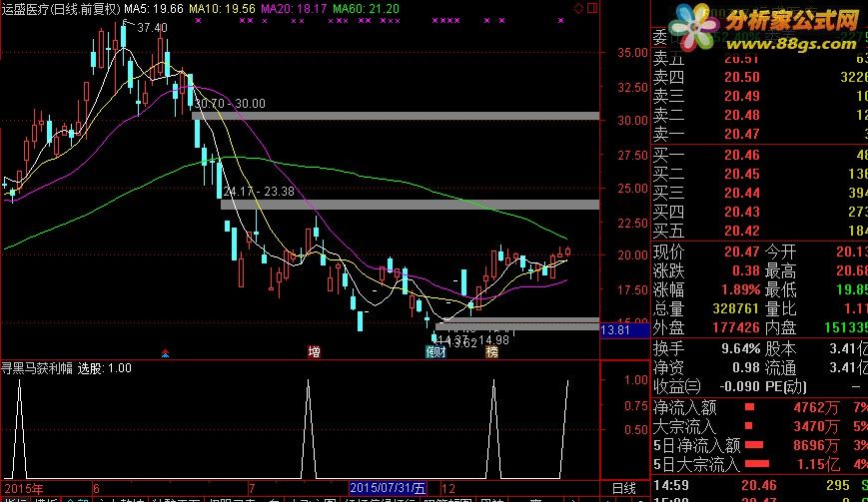Click the highlighted date 2015/07/31/五

[388, 488]
